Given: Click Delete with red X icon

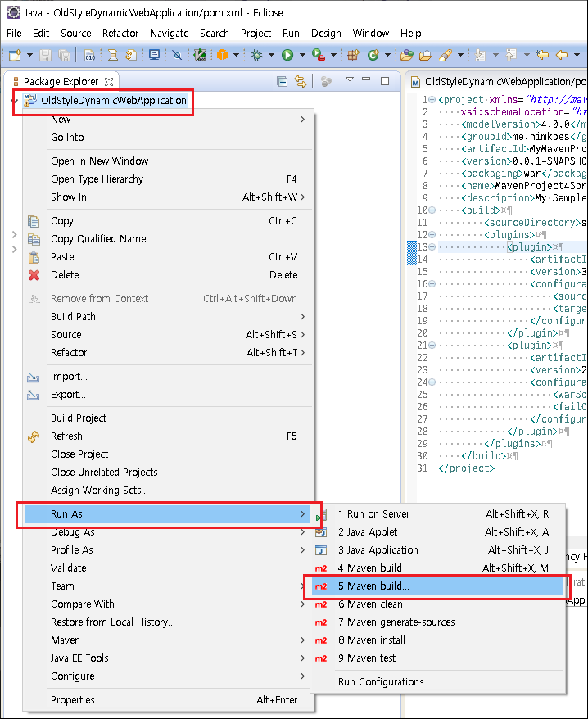Looking at the screenshot, I should (168, 274).
